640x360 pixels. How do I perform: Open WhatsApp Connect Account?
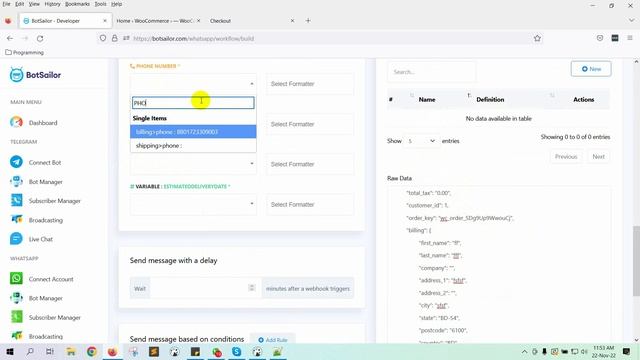pyautogui.click(x=51, y=279)
